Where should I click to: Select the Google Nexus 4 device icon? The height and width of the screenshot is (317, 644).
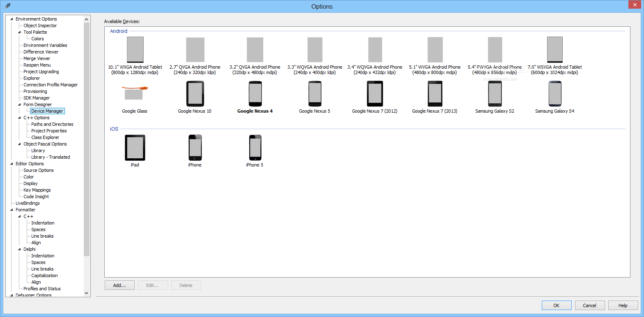click(255, 94)
